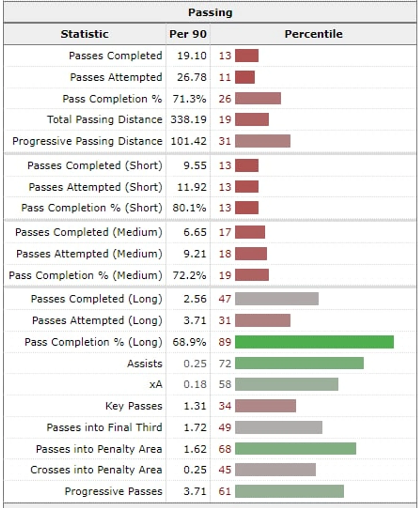
Task: Click the Assists percentile bar
Action: pyautogui.click(x=299, y=363)
